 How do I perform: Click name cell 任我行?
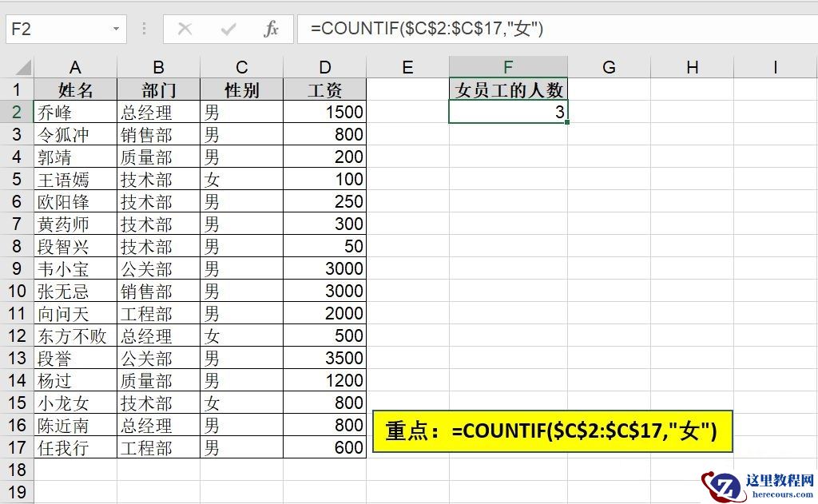click(x=75, y=447)
